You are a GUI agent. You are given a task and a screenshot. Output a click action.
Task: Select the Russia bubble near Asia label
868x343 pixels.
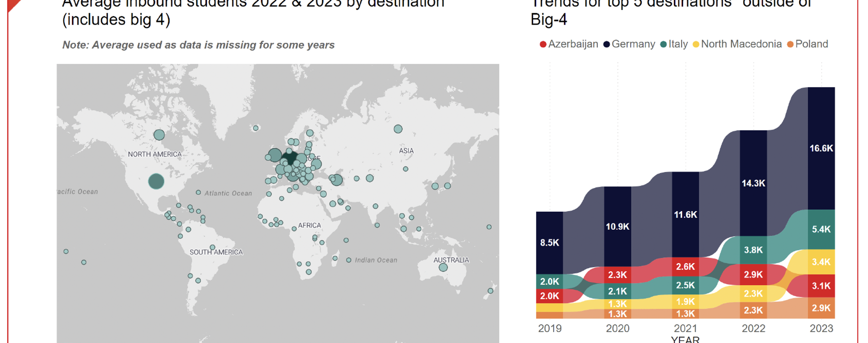[398, 129]
